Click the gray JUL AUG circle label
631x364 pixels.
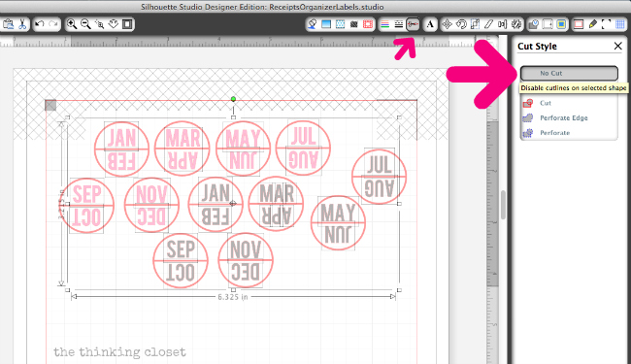(x=379, y=177)
